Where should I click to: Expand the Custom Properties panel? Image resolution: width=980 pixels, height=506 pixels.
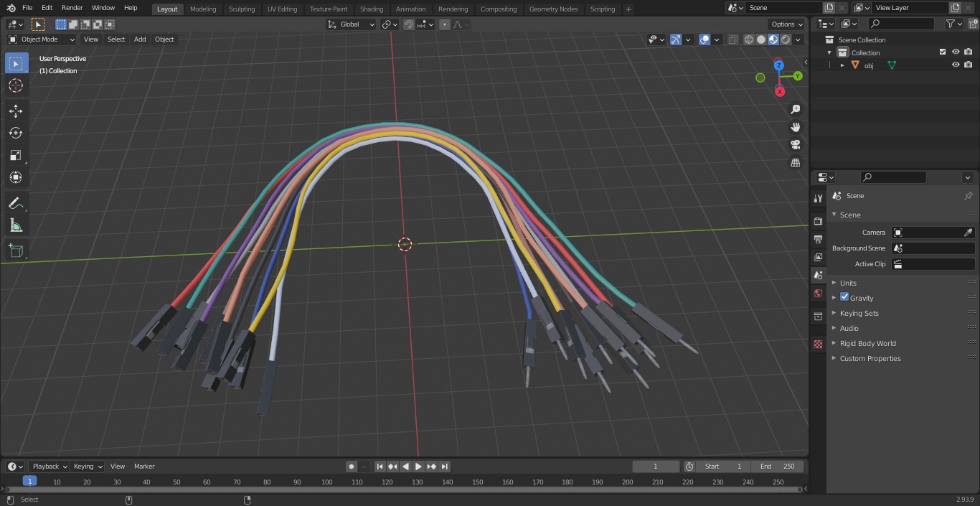coord(870,358)
